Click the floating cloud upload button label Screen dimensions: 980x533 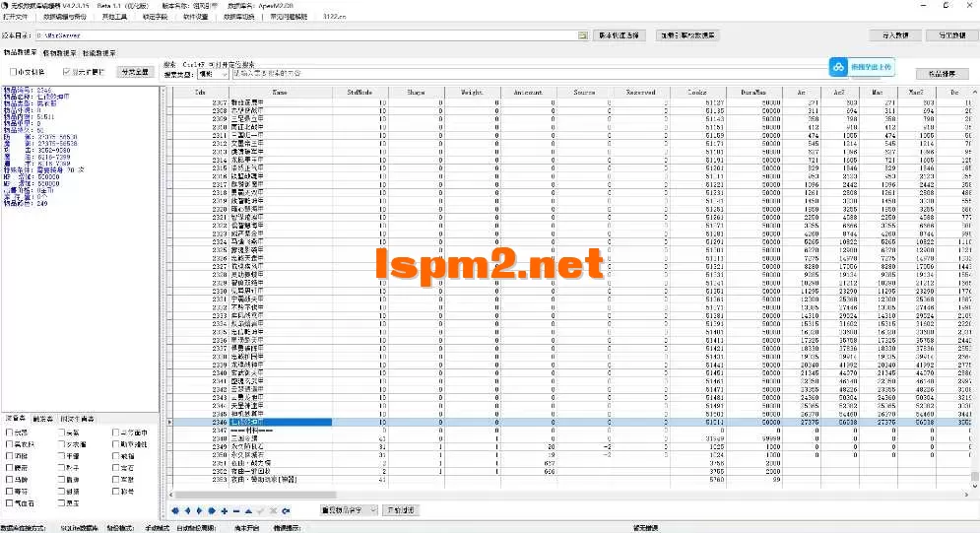pyautogui.click(x=870, y=67)
